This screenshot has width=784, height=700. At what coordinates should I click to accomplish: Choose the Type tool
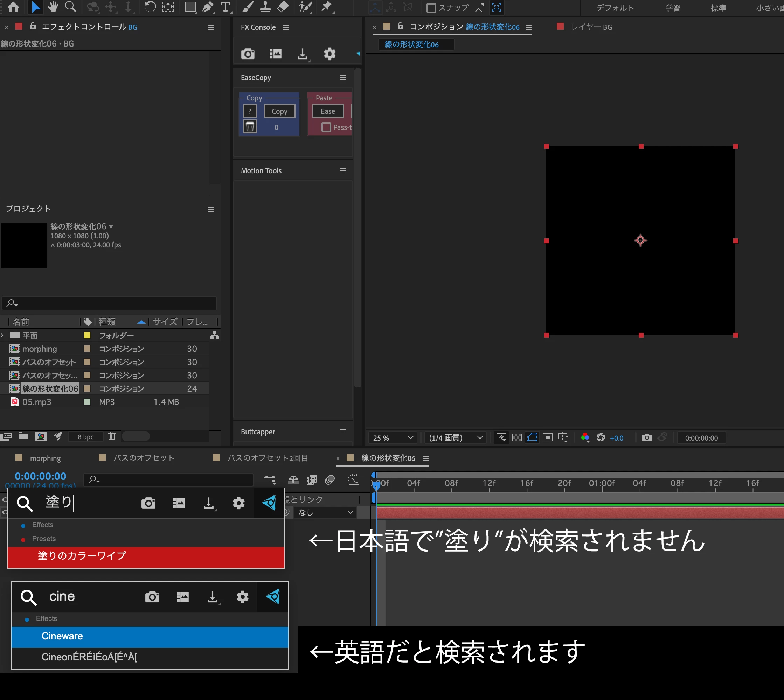pos(226,7)
